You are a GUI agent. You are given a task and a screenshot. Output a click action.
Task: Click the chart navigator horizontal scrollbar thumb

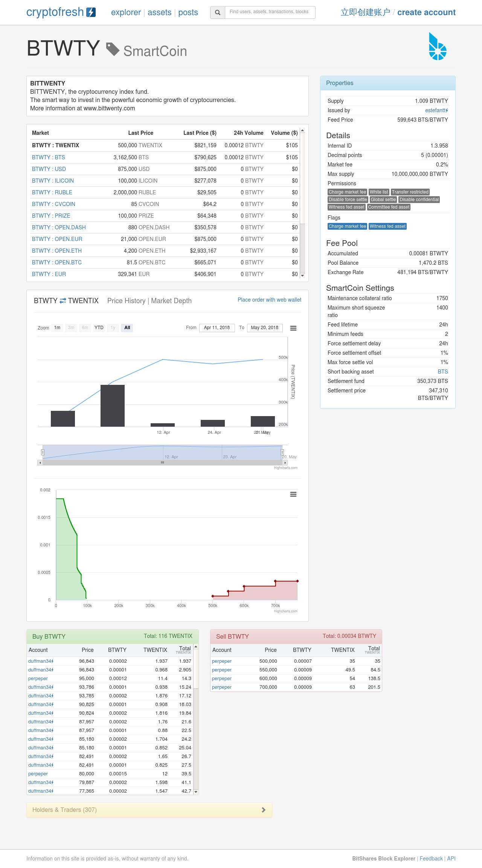click(162, 462)
